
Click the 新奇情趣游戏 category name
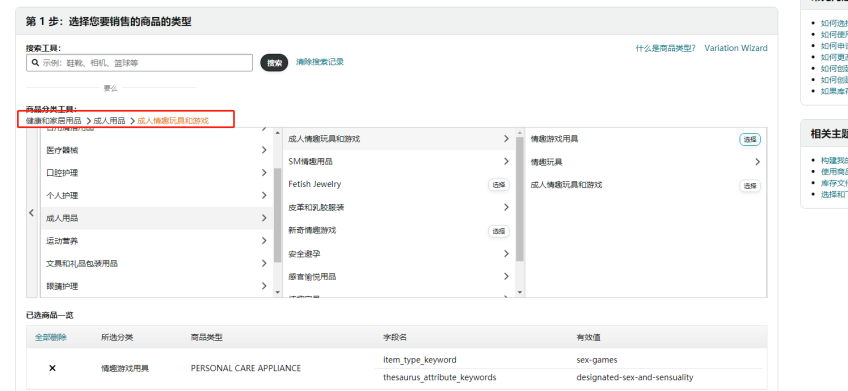tap(312, 230)
